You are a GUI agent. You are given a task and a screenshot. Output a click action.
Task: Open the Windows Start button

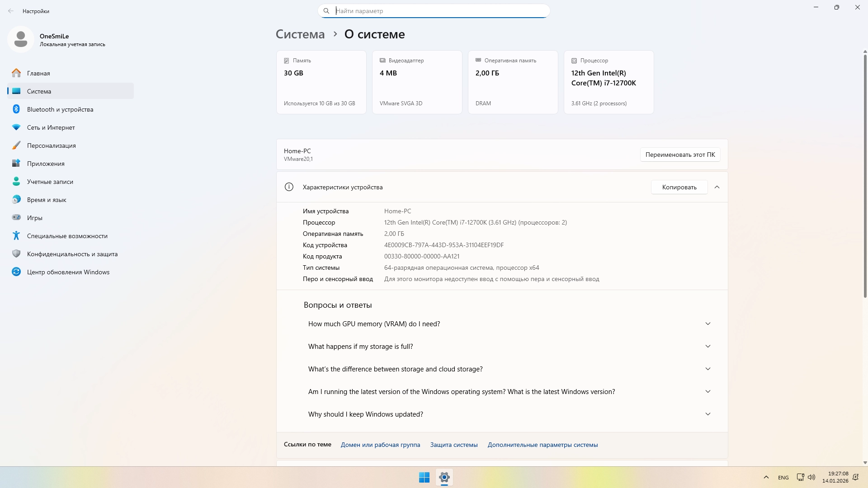[424, 477]
